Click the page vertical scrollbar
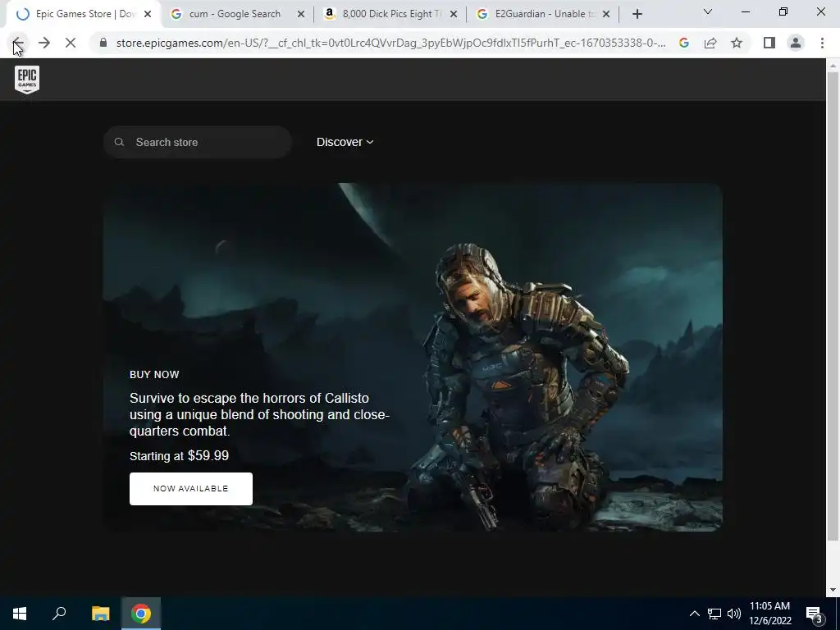This screenshot has height=630, width=840. (833, 305)
